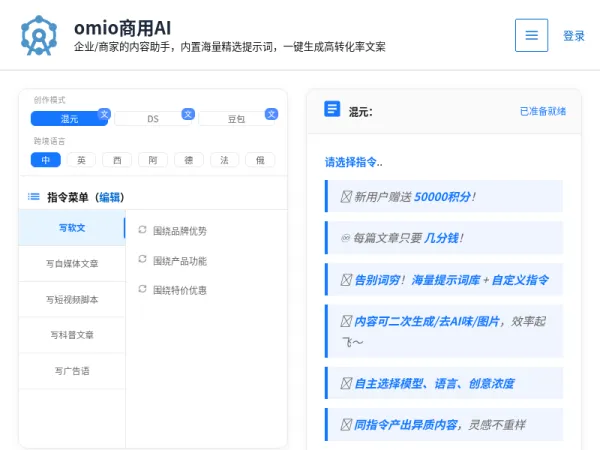Switch to the 写科普文章 tab

coord(72,335)
